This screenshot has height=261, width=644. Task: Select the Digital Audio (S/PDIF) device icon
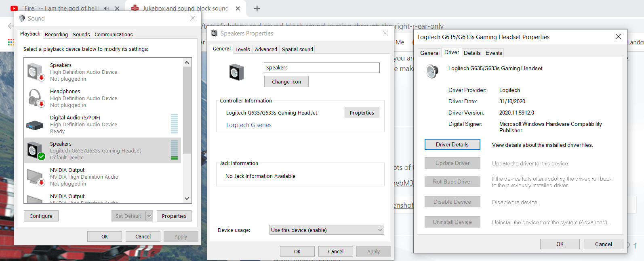pos(35,125)
